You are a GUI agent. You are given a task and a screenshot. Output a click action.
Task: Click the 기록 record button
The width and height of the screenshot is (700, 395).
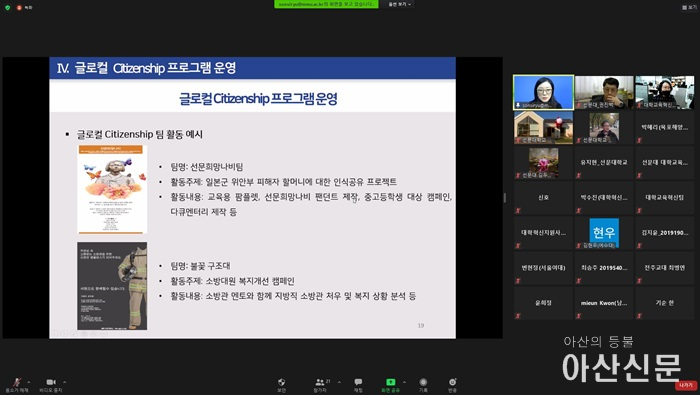pos(423,385)
